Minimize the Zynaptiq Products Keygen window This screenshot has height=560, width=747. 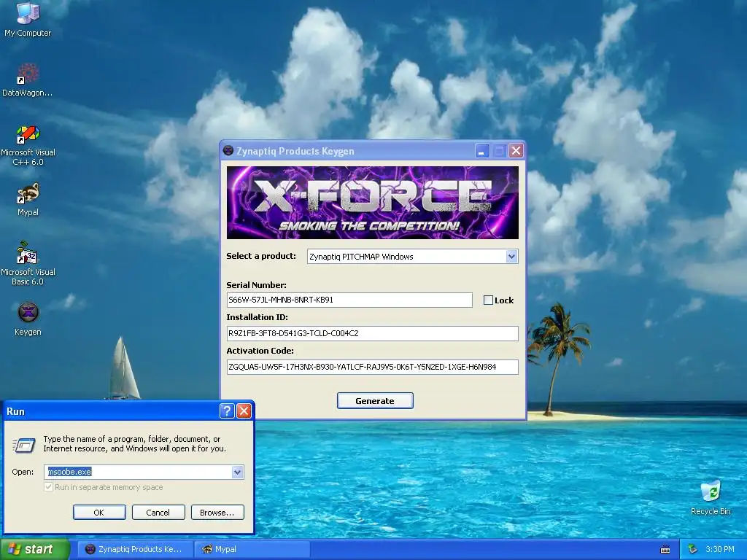coord(482,151)
